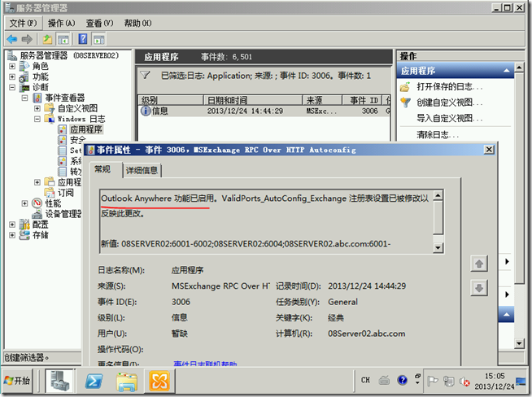
Task: Collapse the Windows 日志 tree node
Action: [x=37, y=119]
